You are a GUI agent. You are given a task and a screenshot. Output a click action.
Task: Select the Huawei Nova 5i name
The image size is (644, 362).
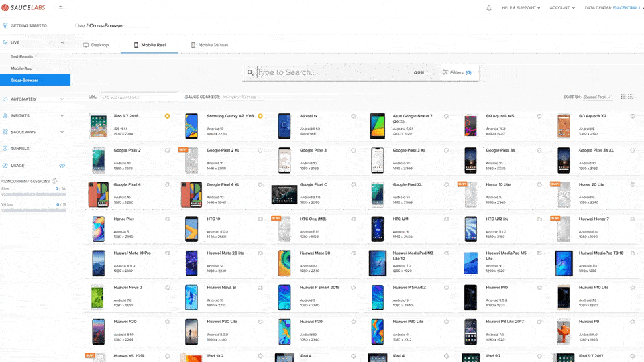pos(221,288)
